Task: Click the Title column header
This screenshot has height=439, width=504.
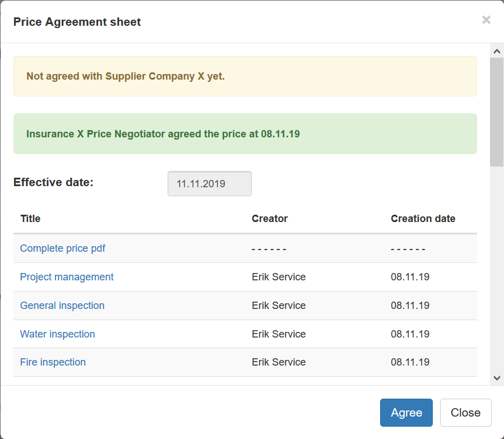Action: click(x=30, y=219)
